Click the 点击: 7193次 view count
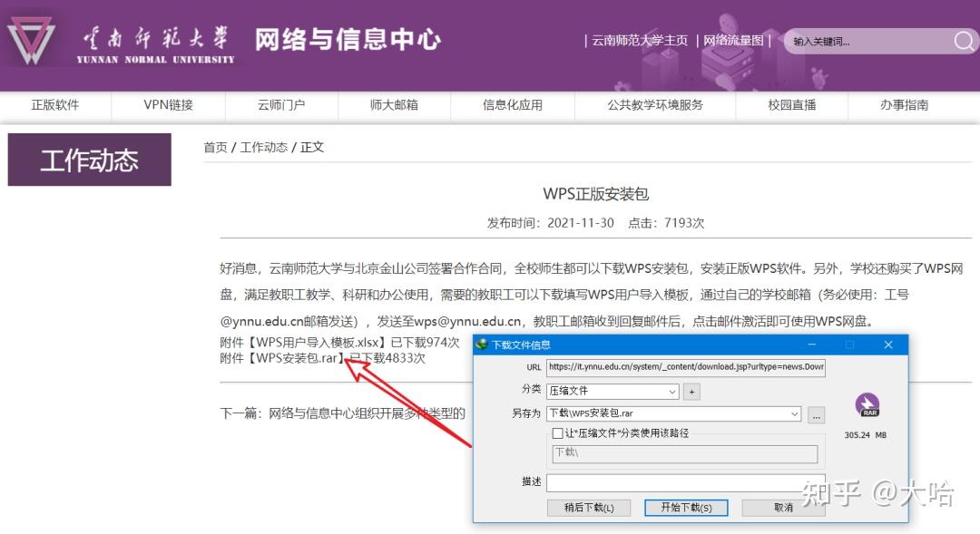980x534 pixels. coord(666,223)
